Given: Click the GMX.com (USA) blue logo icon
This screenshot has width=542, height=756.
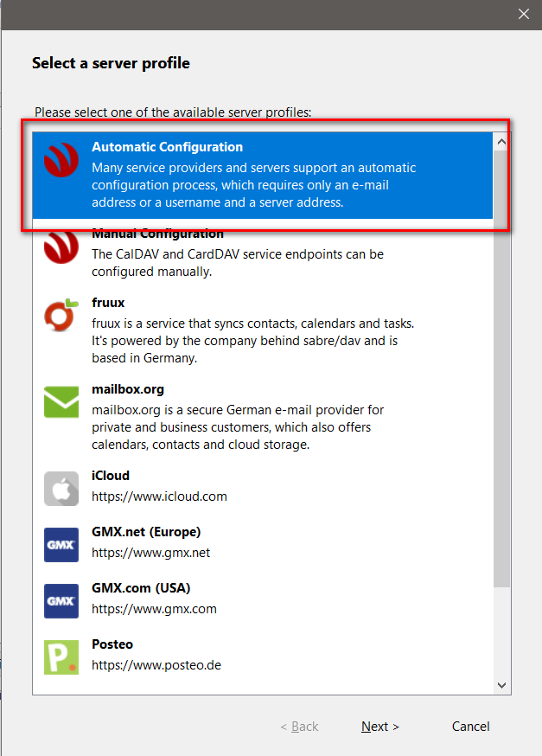Looking at the screenshot, I should tap(61, 601).
